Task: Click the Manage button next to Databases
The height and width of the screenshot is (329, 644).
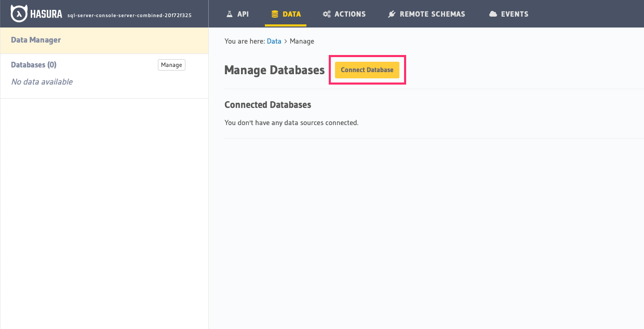Action: [171, 64]
